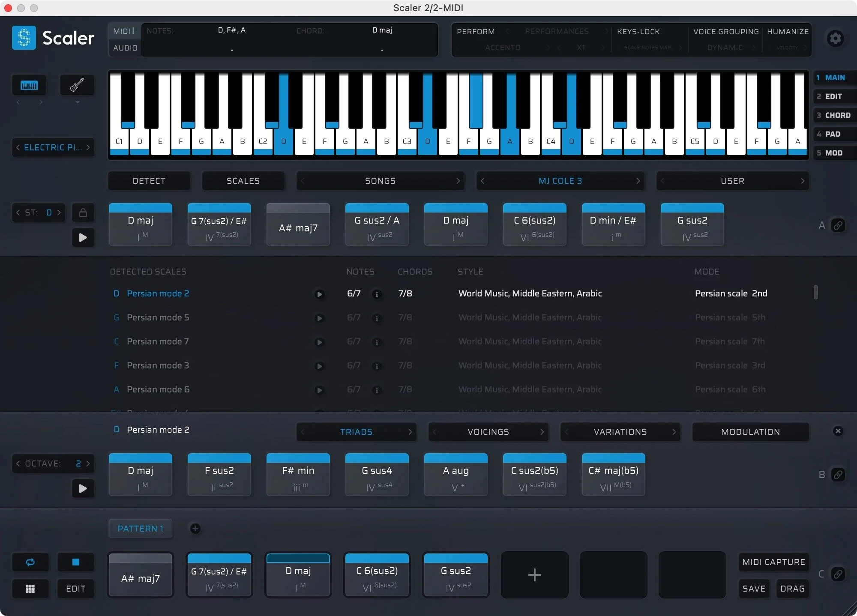Toggle the link icon for section B

[838, 475]
